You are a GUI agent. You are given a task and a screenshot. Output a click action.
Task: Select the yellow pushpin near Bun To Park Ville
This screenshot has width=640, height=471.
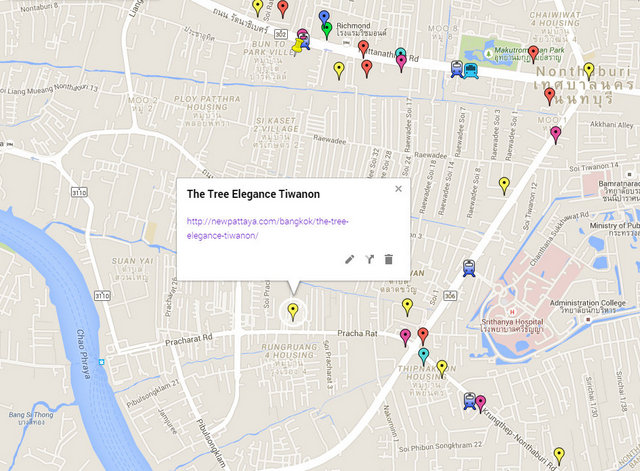pyautogui.click(x=298, y=47)
